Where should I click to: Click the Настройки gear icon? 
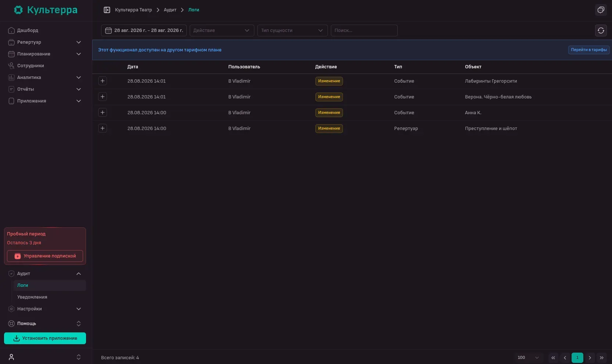11,309
